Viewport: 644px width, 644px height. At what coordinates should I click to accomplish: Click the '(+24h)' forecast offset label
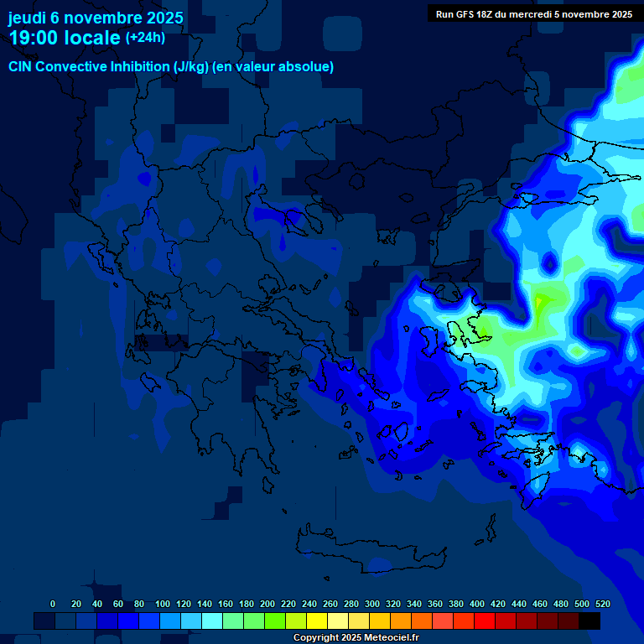coord(145,38)
